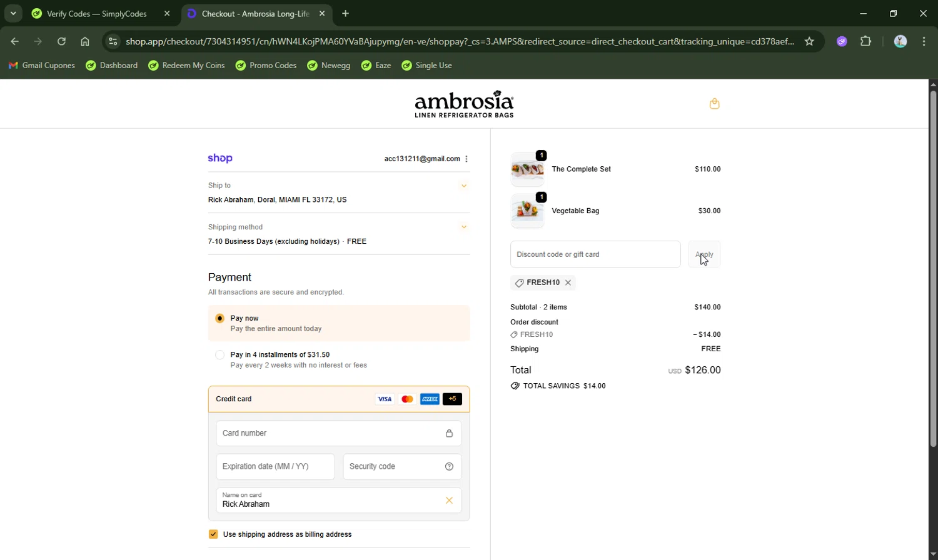This screenshot has width=938, height=560.
Task: Click the Mastercard logo
Action: (407, 399)
